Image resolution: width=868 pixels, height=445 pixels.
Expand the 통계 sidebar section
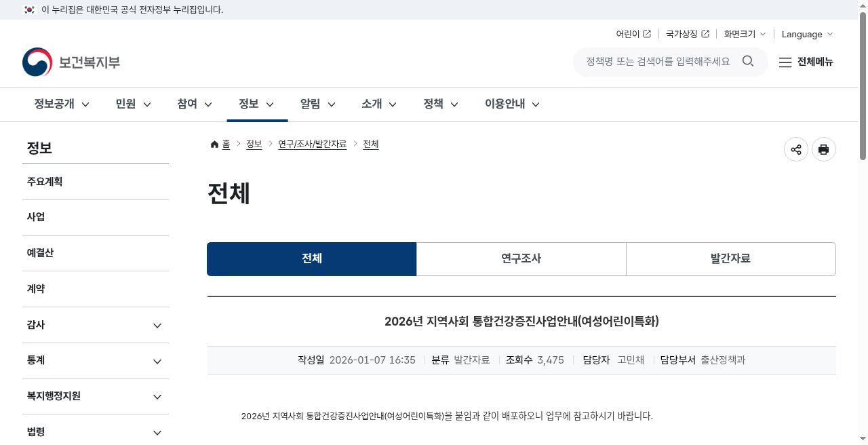click(96, 361)
